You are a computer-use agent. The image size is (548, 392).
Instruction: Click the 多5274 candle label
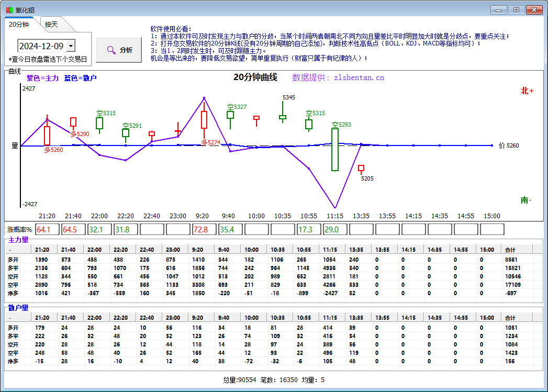211,142
